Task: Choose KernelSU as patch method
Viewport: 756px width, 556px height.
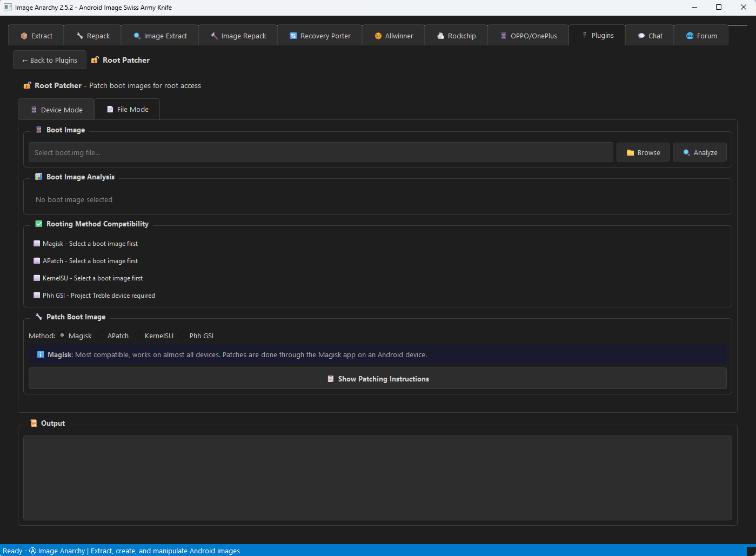Action: point(139,336)
